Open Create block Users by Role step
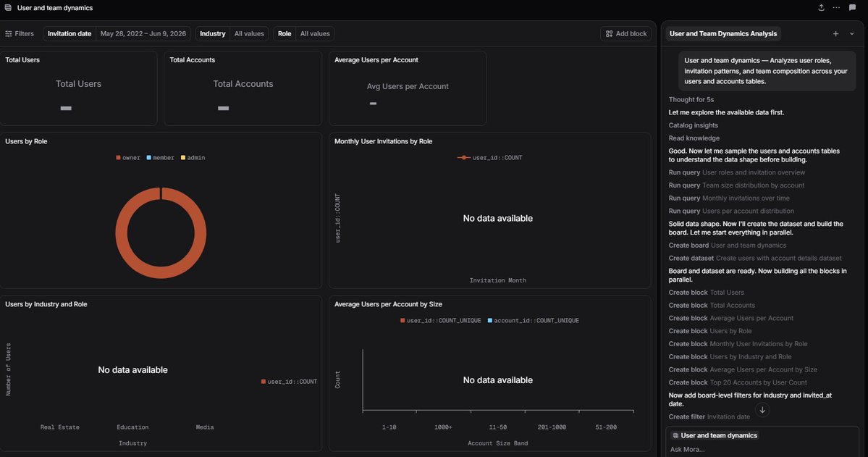Image resolution: width=868 pixels, height=457 pixels. 710,331
